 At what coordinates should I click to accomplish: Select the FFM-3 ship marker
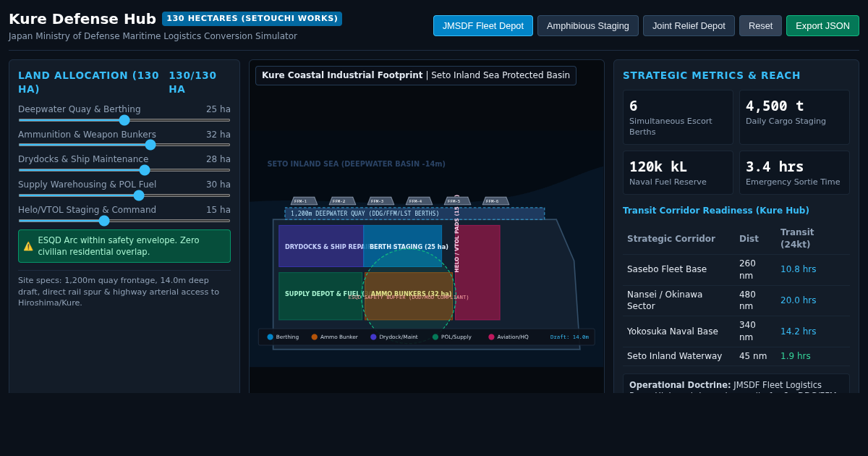pyautogui.click(x=380, y=201)
